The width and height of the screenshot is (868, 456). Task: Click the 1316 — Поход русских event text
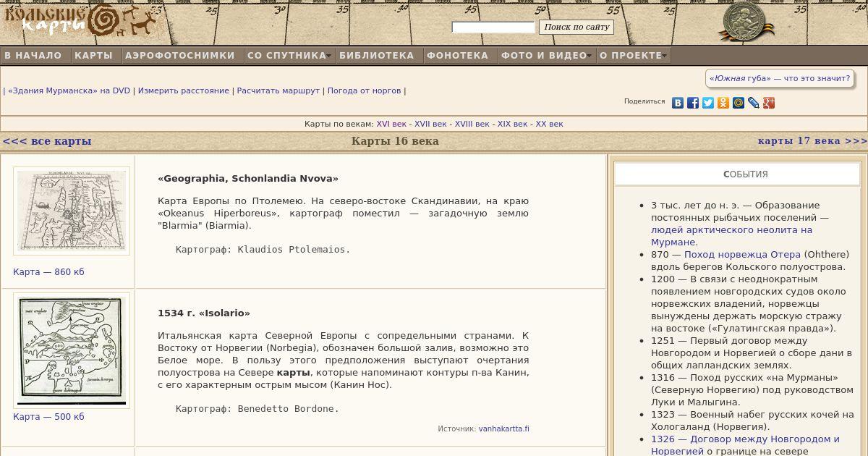[x=752, y=390]
